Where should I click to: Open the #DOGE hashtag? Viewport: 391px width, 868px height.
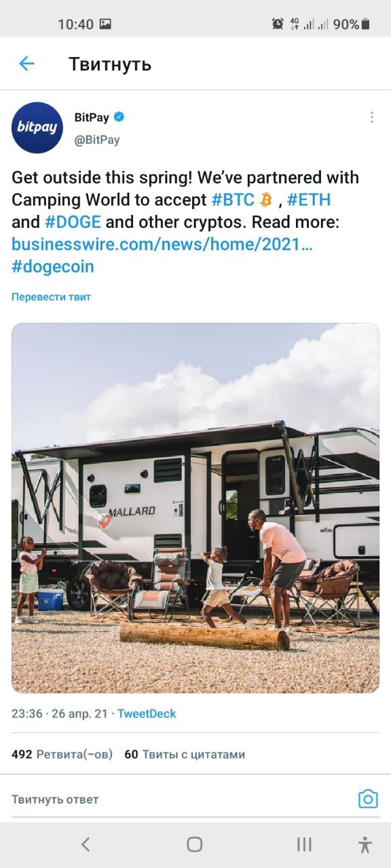[x=73, y=222]
